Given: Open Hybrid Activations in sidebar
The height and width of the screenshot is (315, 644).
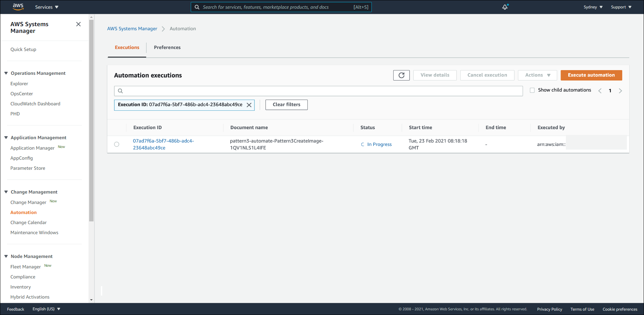Looking at the screenshot, I should [30, 297].
